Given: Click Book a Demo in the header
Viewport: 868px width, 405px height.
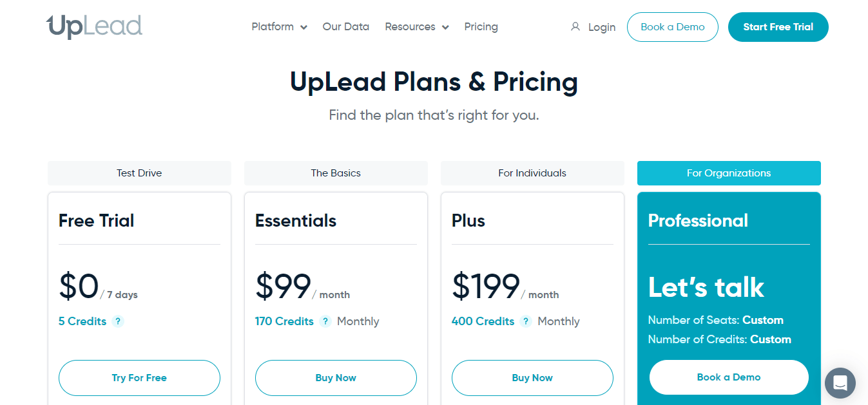Looking at the screenshot, I should click(672, 27).
